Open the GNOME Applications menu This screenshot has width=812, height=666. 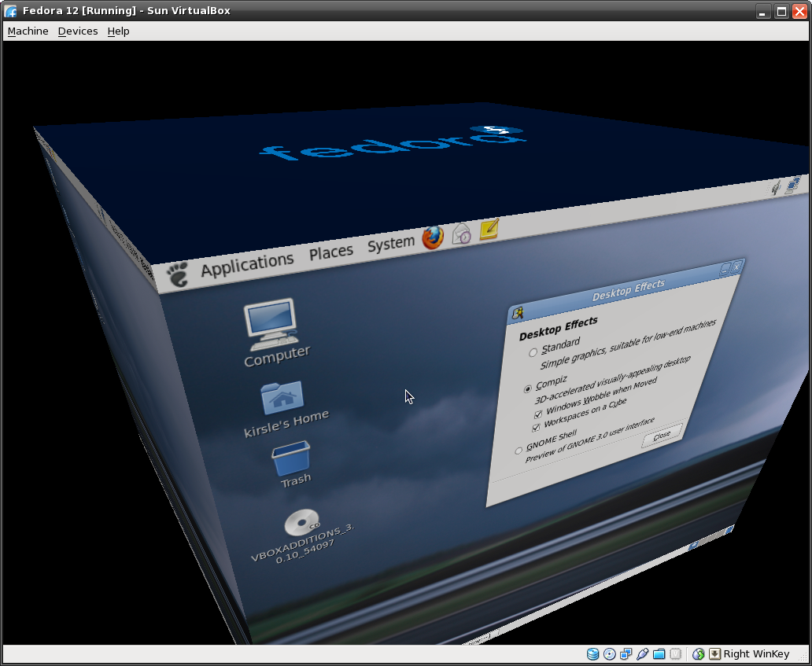247,264
